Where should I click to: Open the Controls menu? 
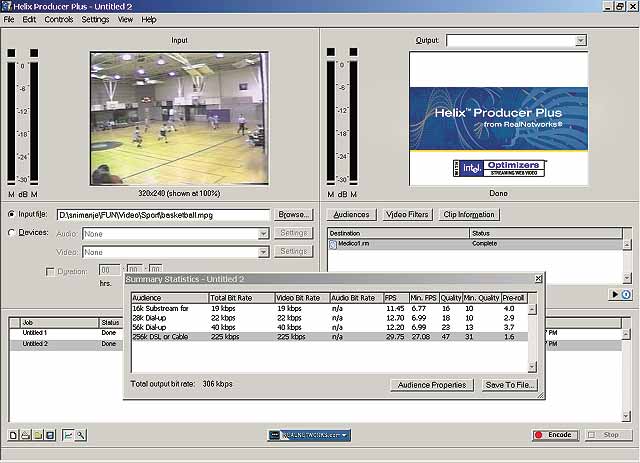click(59, 20)
